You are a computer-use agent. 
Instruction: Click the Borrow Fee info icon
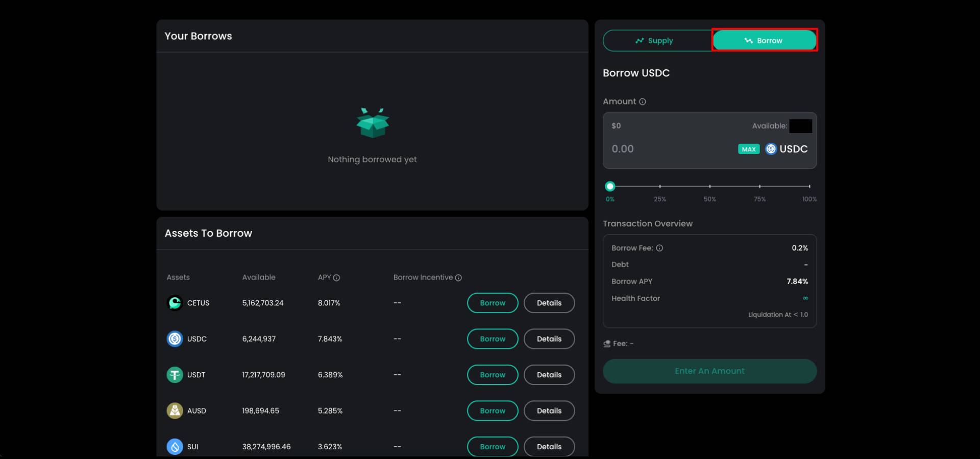click(x=659, y=248)
